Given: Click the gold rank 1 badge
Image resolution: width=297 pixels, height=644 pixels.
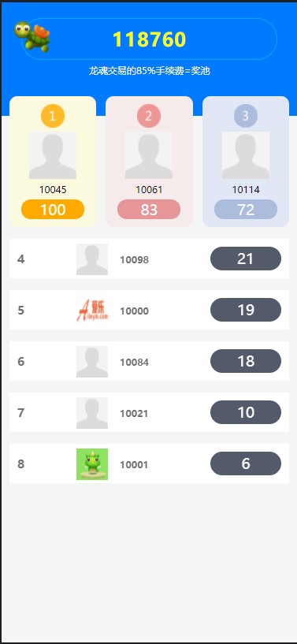Looking at the screenshot, I should (53, 116).
